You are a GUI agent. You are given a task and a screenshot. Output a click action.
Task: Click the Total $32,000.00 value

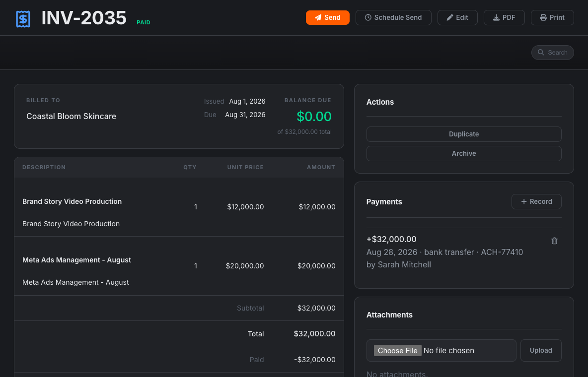[x=315, y=333]
